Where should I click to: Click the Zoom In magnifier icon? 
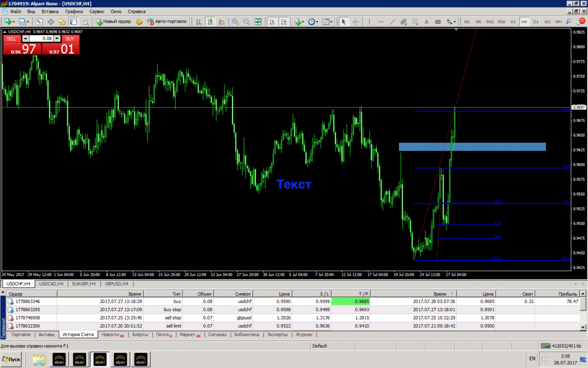click(235, 22)
